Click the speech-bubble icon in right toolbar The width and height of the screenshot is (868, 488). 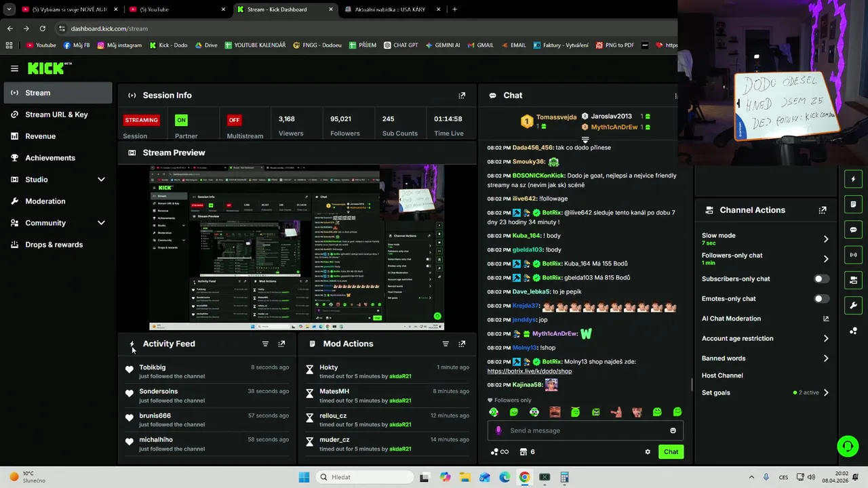coord(853,230)
